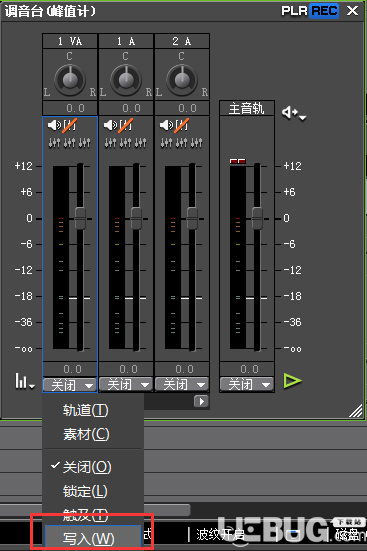Click first gang fader icon on track 1 VA
The width and height of the screenshot is (367, 551).
coord(54,143)
